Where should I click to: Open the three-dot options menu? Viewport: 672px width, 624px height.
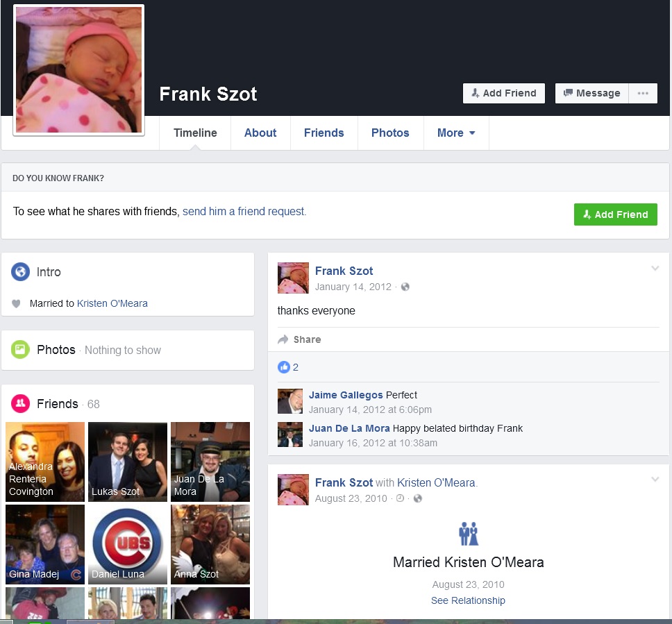coord(643,93)
